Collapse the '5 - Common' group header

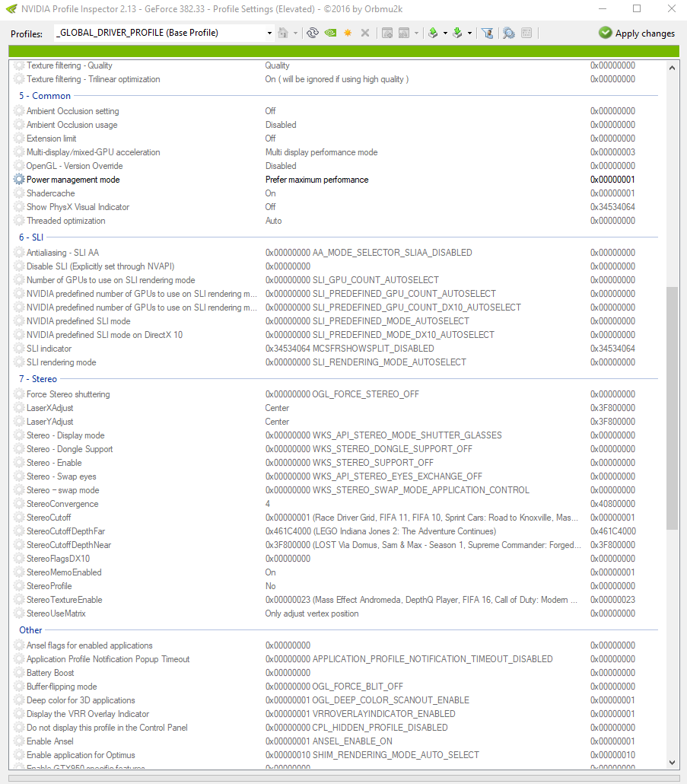(x=45, y=95)
